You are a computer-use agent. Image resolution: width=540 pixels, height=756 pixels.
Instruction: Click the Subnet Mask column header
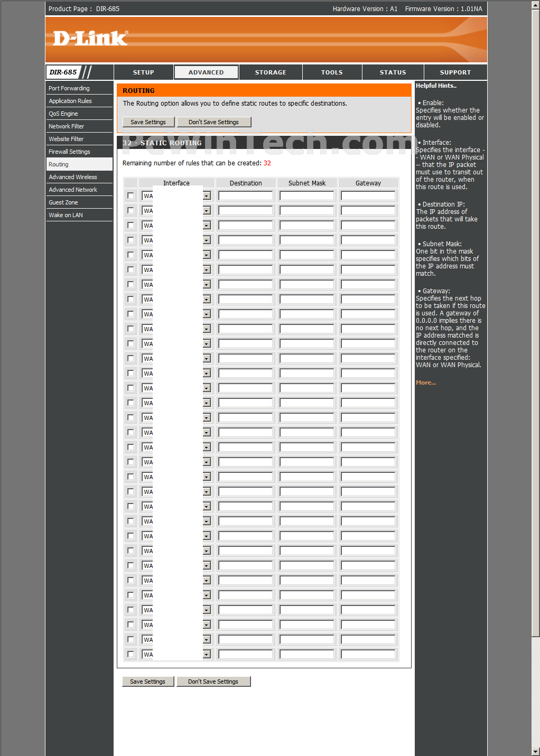307,183
